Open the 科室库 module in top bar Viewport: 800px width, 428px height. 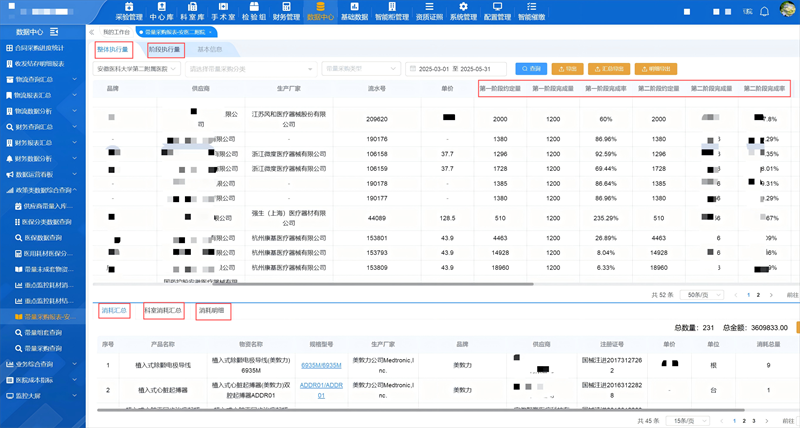192,11
